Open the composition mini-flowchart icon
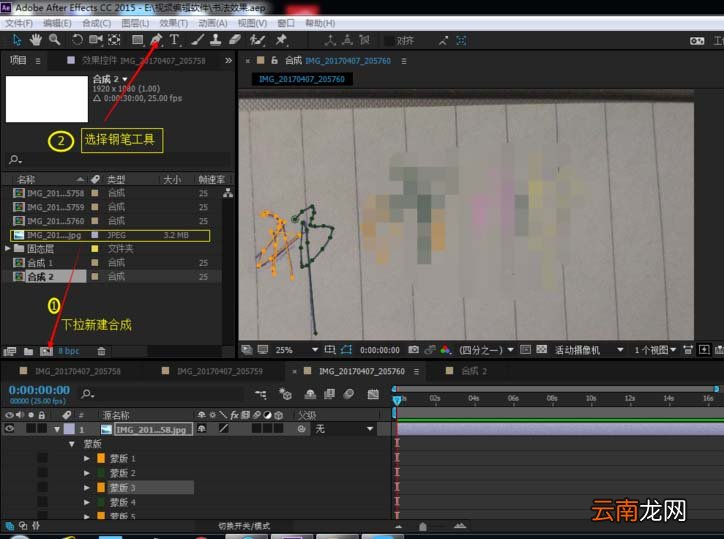The height and width of the screenshot is (539, 724). pos(261,394)
